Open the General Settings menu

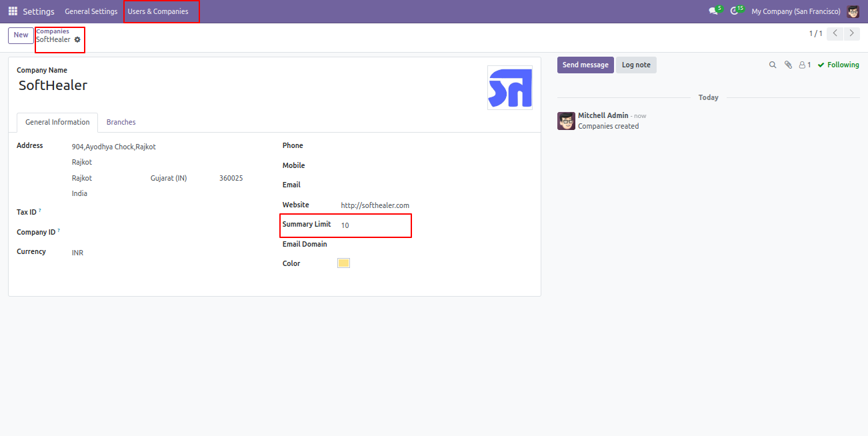pos(91,11)
